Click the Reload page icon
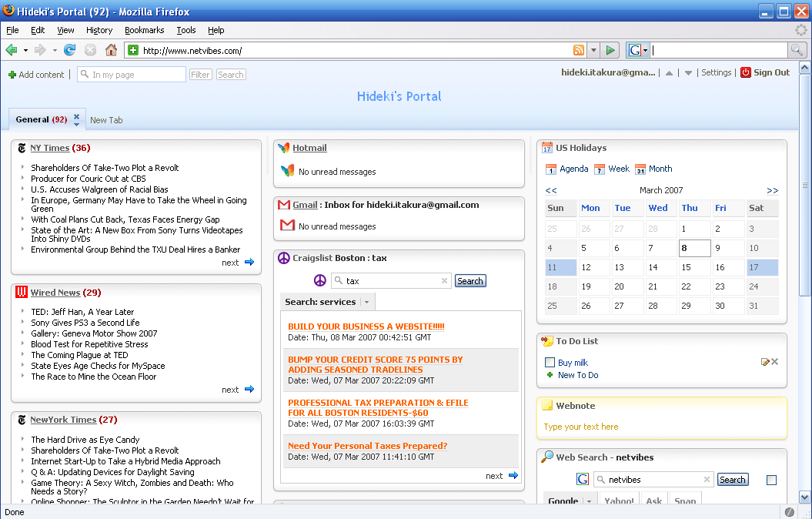 point(70,50)
